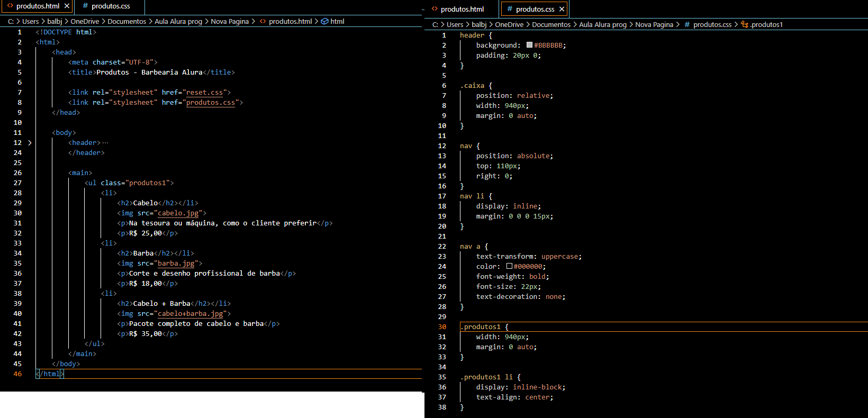Open the html symbol breadcrumb in left editor
Viewport: 868px width, 418px height.
[x=337, y=21]
